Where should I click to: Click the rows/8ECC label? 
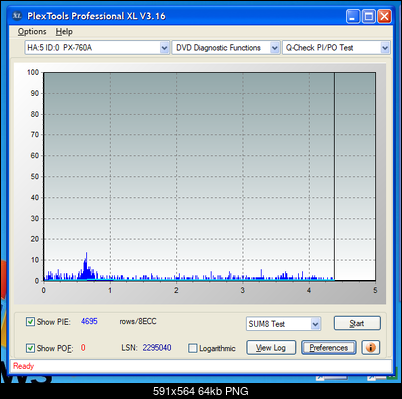pos(138,321)
